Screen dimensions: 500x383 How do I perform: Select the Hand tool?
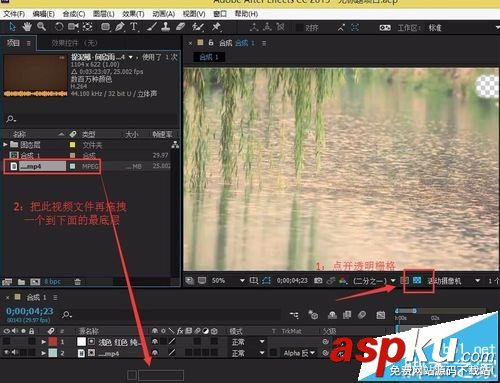click(x=27, y=27)
